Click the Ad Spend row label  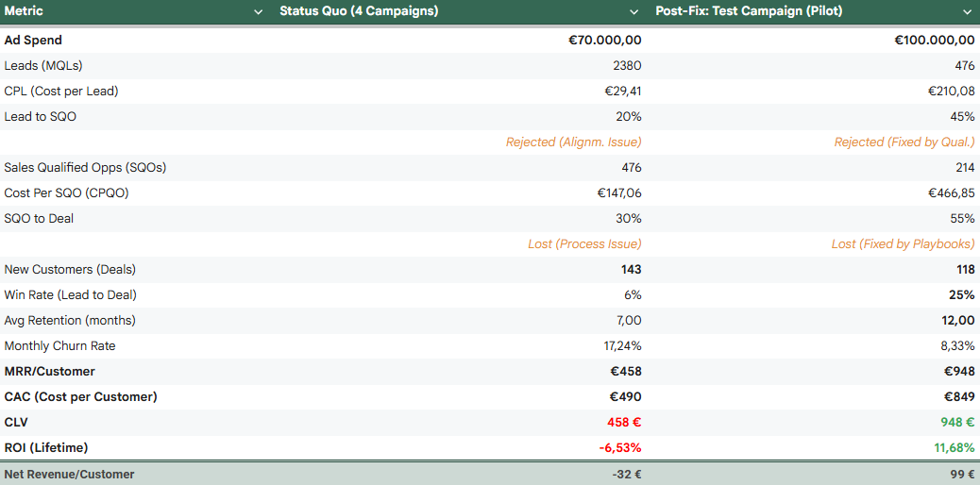coord(33,40)
